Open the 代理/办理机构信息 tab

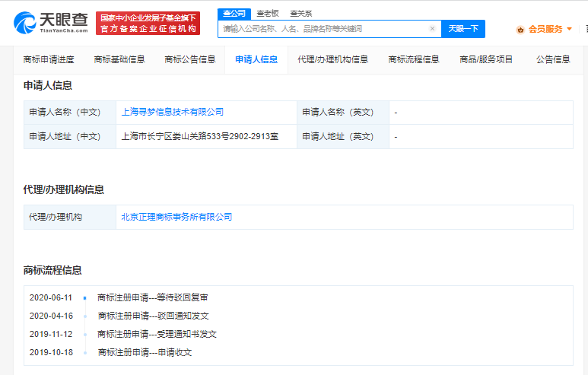click(333, 59)
